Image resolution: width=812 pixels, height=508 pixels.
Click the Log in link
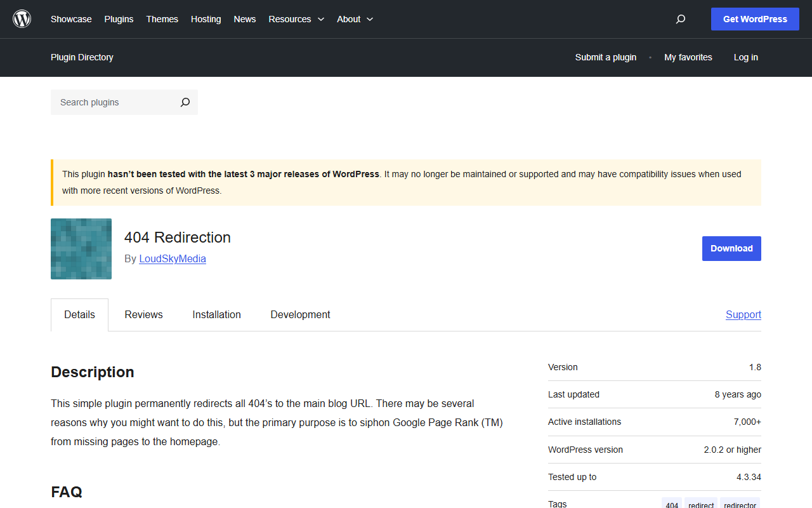[x=746, y=57]
